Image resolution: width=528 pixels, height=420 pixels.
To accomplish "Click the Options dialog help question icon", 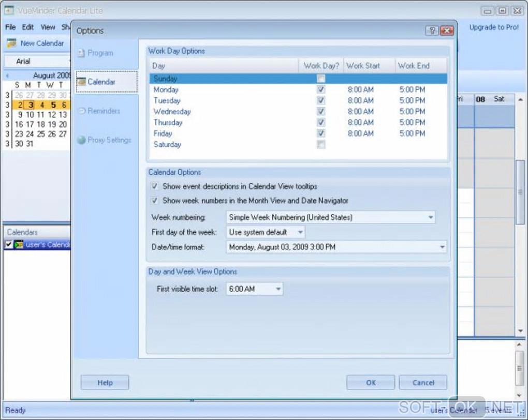I will pyautogui.click(x=432, y=31).
